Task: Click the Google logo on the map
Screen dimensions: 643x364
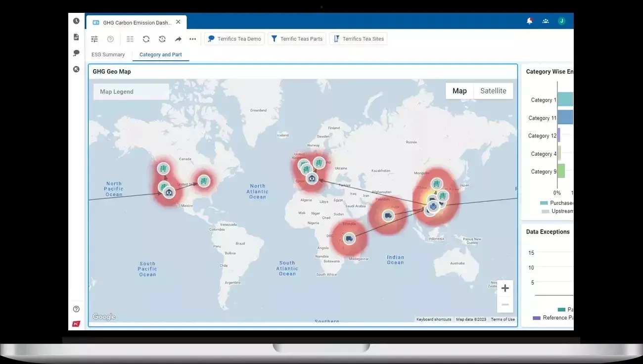Action: click(104, 317)
